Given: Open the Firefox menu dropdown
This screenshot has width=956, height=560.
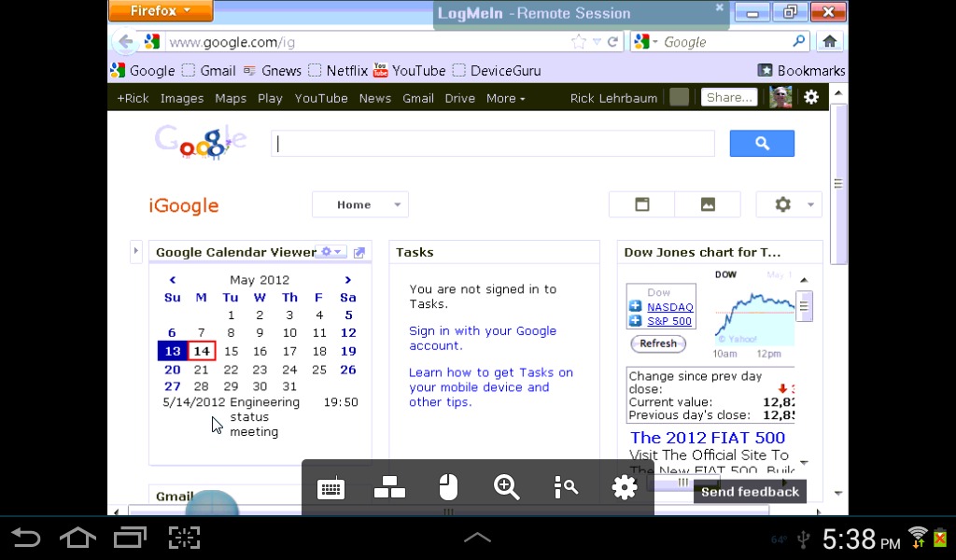Looking at the screenshot, I should 161,10.
